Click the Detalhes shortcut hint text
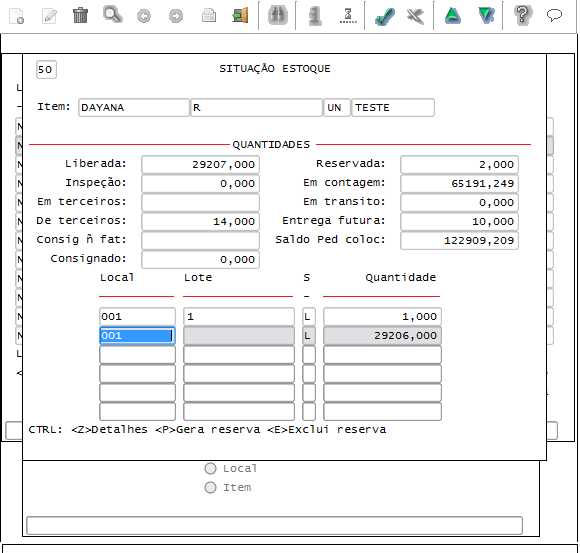Viewport: 580px width, 553px height. [109, 429]
